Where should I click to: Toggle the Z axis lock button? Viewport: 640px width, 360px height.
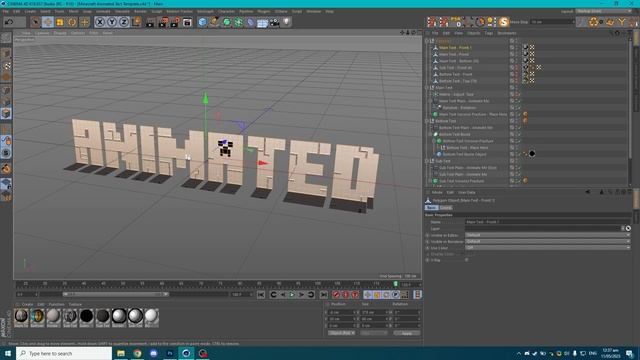pyautogui.click(x=124, y=22)
